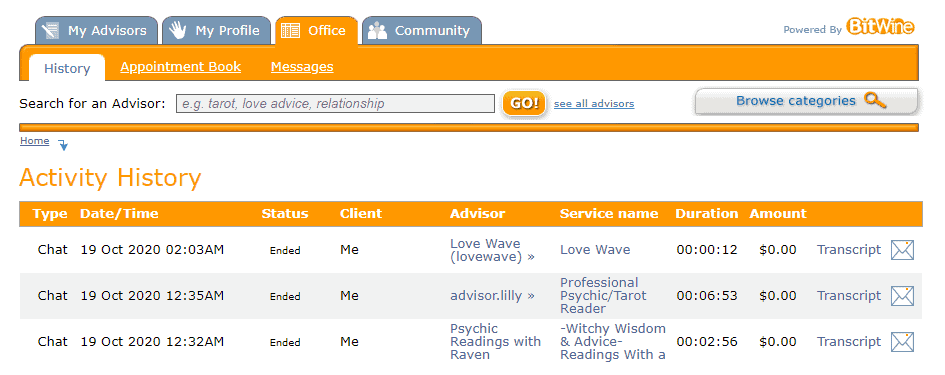The image size is (945, 375).
Task: Click envelope icon in the Raven row
Action: [902, 342]
